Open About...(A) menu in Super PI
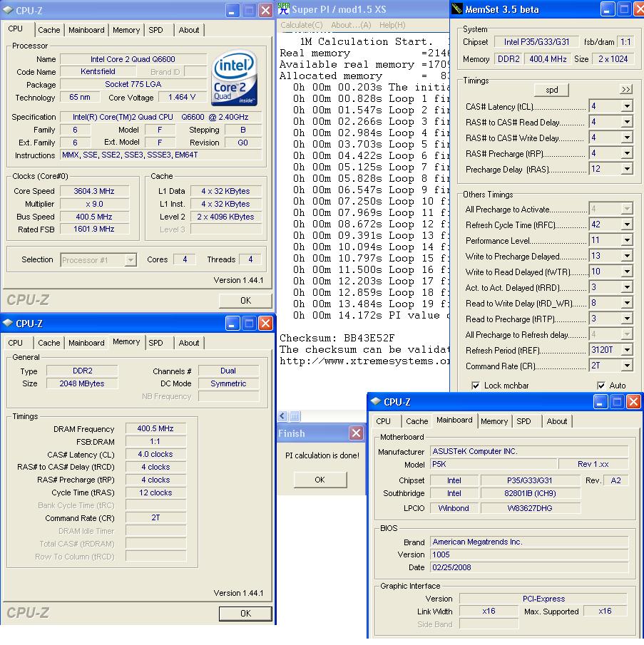 click(351, 25)
